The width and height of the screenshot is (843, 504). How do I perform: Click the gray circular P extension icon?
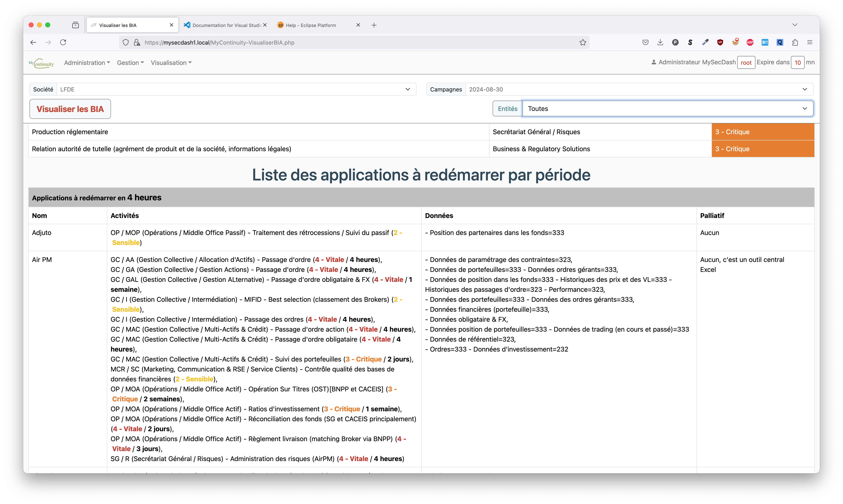pyautogui.click(x=675, y=43)
